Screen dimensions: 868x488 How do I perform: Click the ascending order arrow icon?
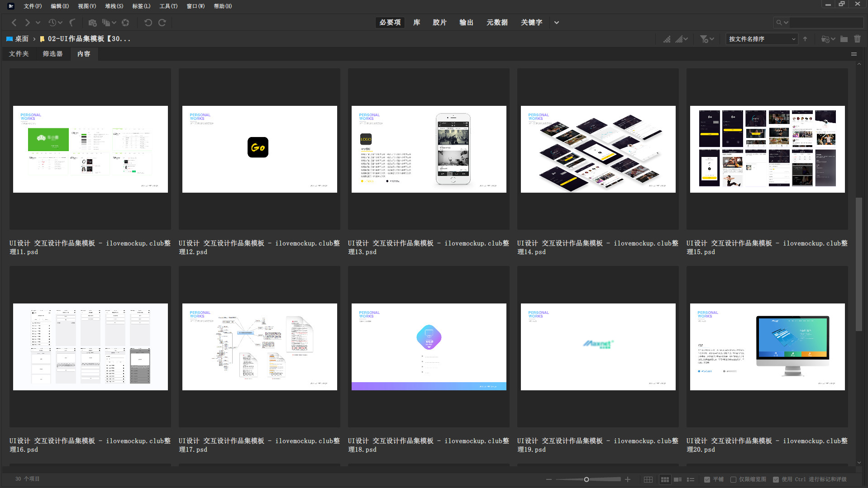point(805,39)
